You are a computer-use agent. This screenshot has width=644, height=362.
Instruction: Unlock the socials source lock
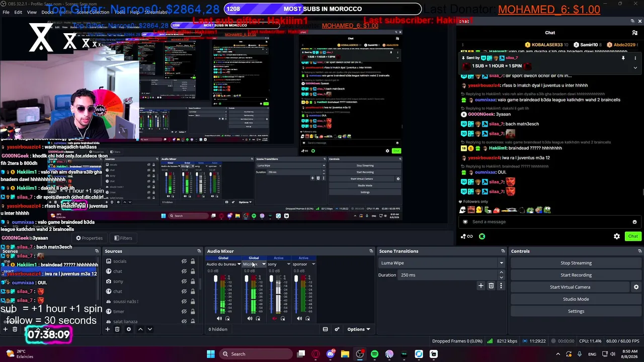(x=193, y=261)
